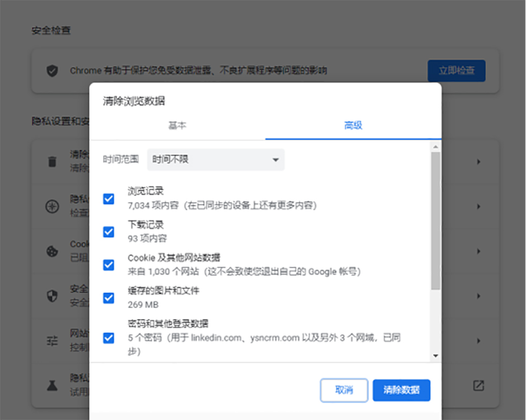Uncheck the 浏览记录 checkbox
The image size is (526, 420).
(108, 199)
